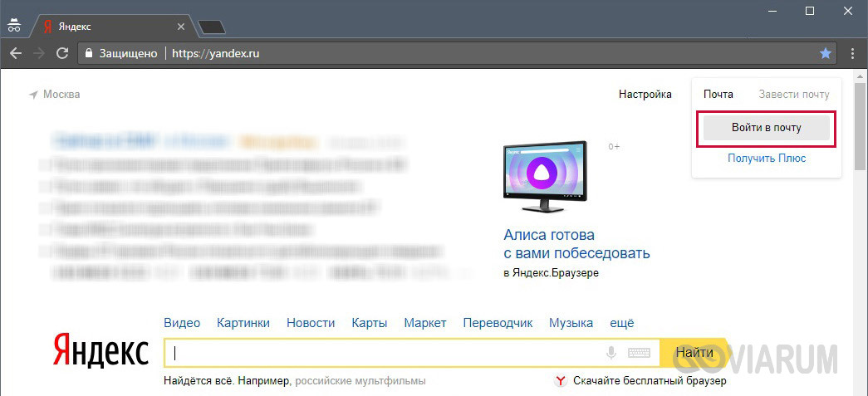Activate voice search microphone icon
This screenshot has width=868, height=396.
pyautogui.click(x=611, y=353)
